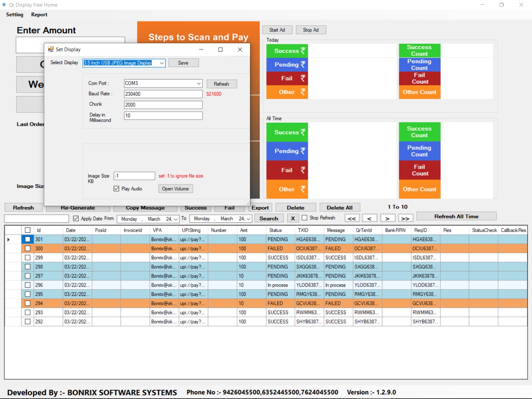532x399 pixels.
Task: Click the All Time Fail rupee tile
Action: point(287,170)
